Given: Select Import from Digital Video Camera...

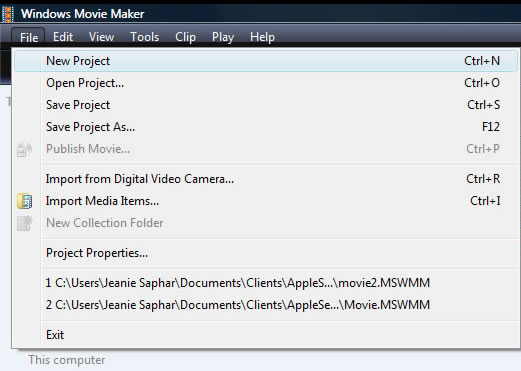Looking at the screenshot, I should point(266,179).
